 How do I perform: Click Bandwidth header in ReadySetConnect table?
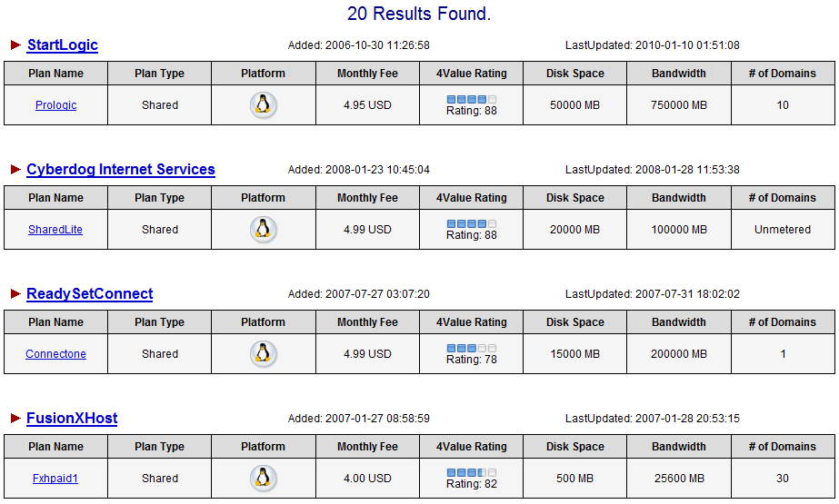(x=679, y=322)
